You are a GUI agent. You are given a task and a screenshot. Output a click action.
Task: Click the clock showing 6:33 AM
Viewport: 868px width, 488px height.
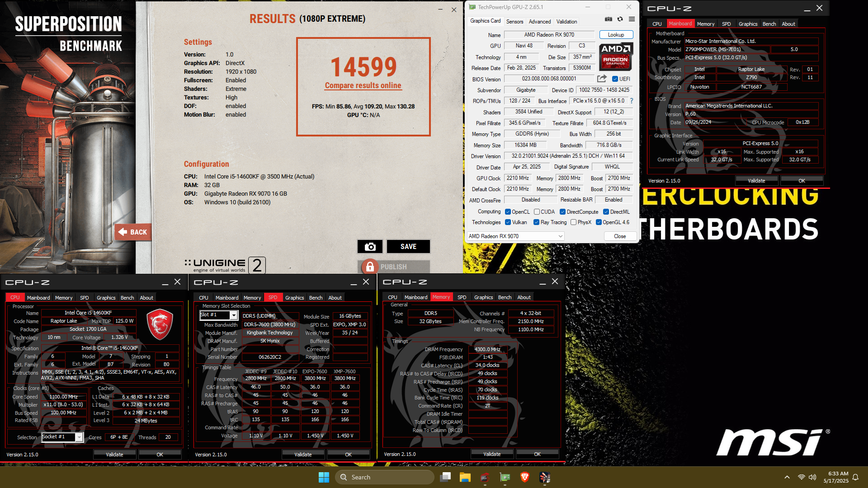[x=838, y=474]
